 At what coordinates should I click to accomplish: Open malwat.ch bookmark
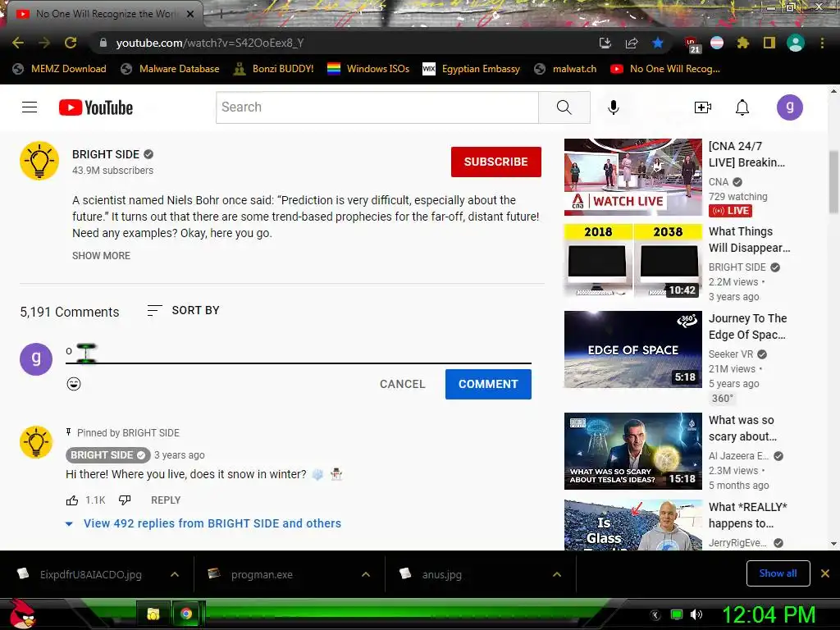tap(565, 69)
